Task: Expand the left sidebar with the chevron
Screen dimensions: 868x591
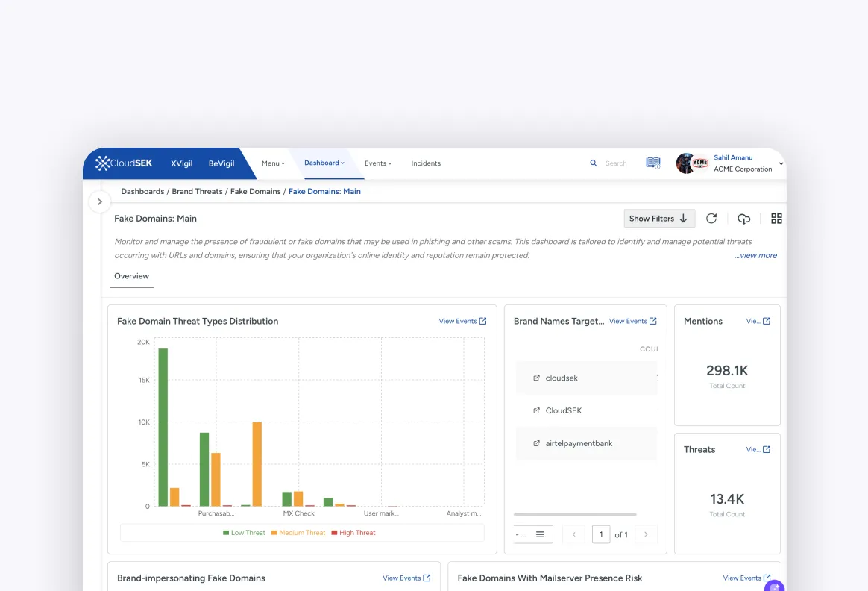Action: tap(100, 201)
